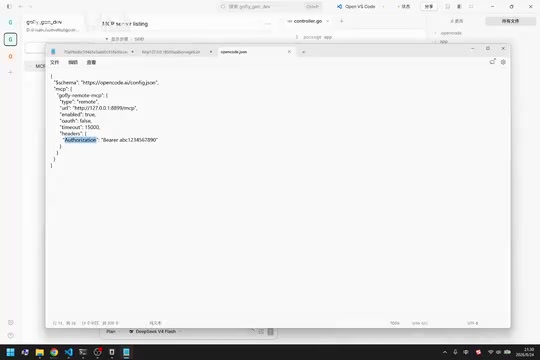The image size is (540, 360).
Task: Close the controller.go tab
Action: coord(328,21)
